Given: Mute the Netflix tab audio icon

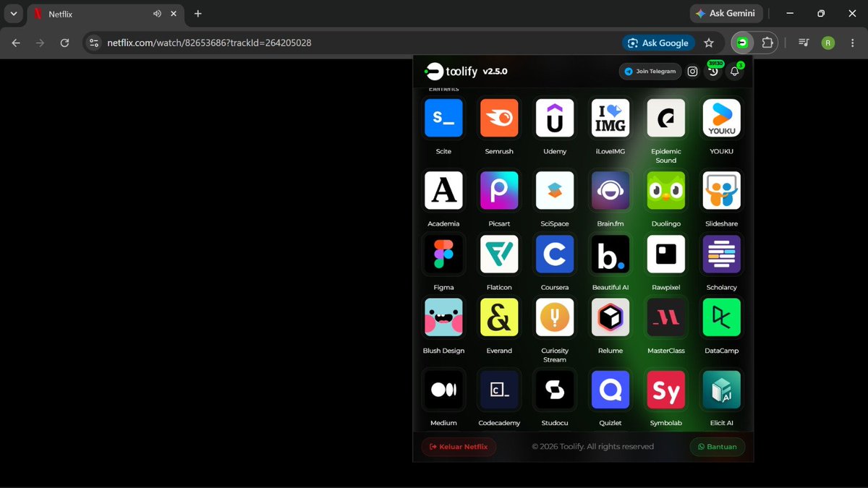Looking at the screenshot, I should tap(157, 14).
